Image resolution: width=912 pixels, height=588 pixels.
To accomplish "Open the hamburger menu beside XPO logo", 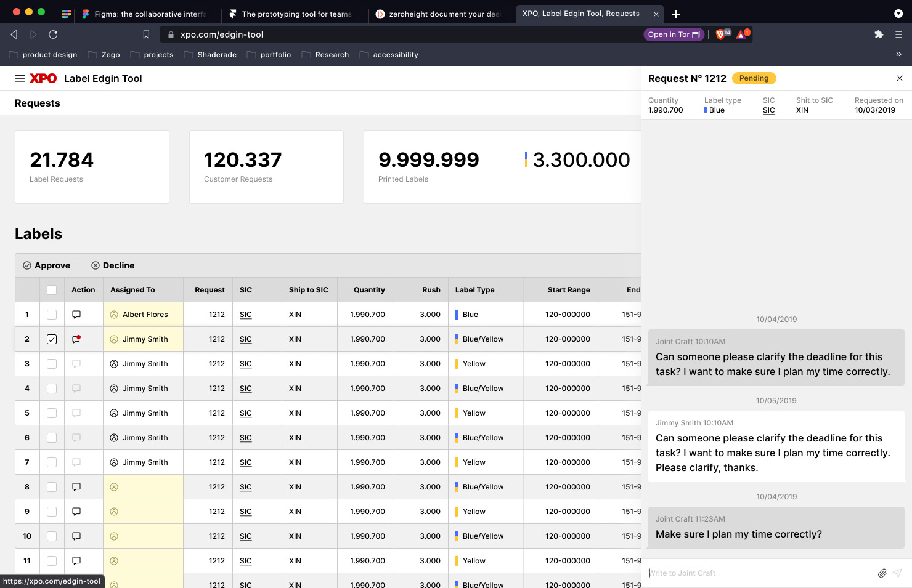I will pyautogui.click(x=20, y=78).
